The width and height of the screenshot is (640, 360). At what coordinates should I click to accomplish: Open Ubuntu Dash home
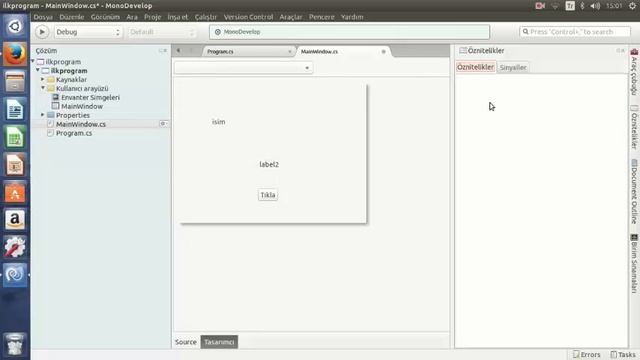tap(15, 27)
